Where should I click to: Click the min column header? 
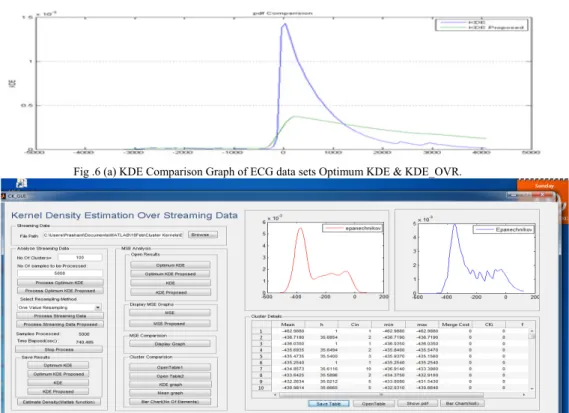(389, 324)
